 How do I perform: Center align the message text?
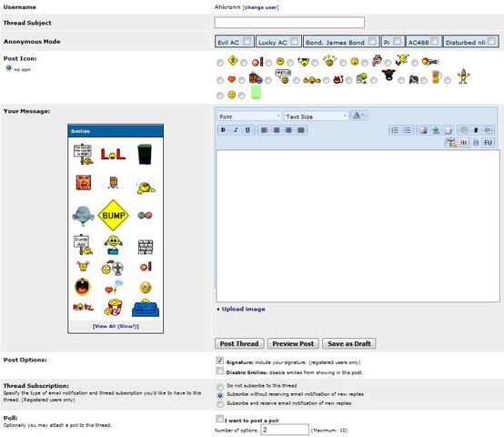[277, 130]
